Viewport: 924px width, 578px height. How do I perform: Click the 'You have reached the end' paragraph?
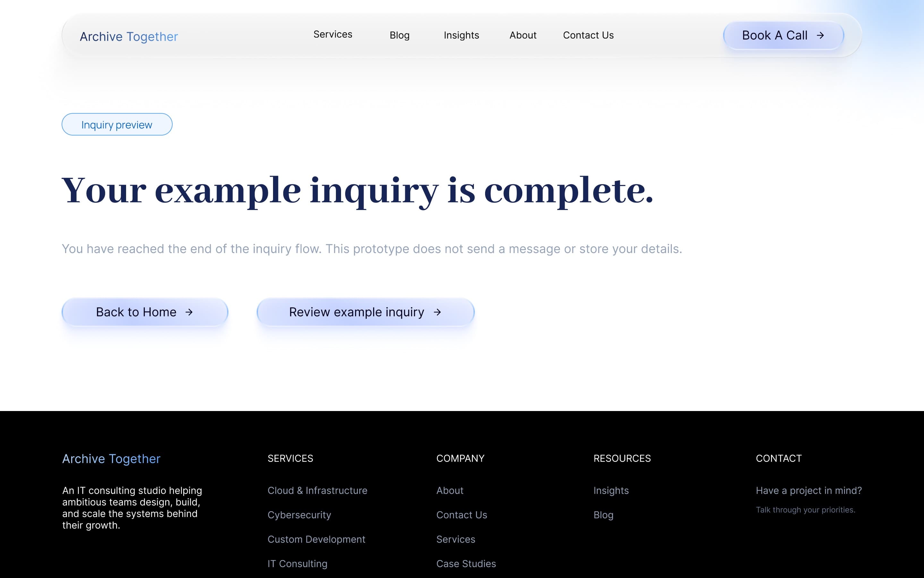click(x=372, y=249)
